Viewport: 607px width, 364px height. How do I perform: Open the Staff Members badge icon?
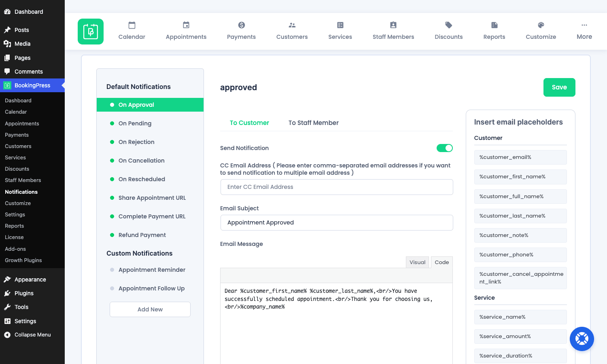click(x=393, y=25)
